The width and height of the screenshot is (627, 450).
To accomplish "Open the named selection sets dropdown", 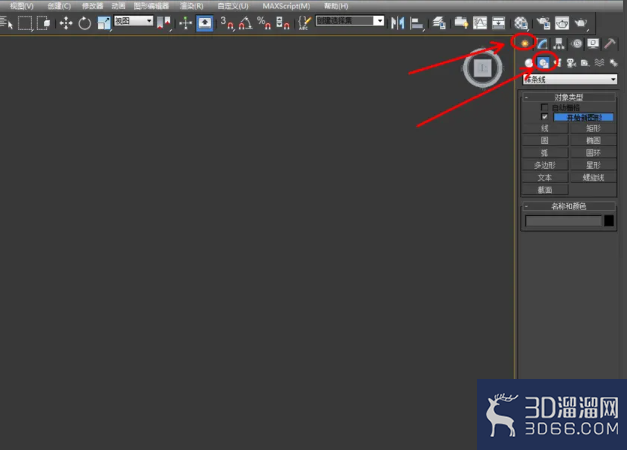I will pyautogui.click(x=350, y=21).
